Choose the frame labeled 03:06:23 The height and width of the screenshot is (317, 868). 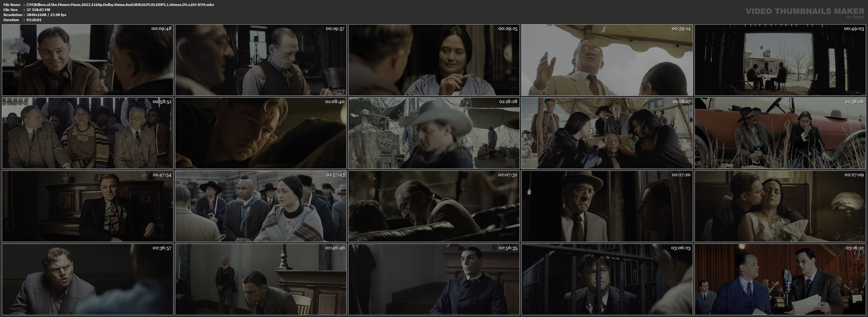607,279
